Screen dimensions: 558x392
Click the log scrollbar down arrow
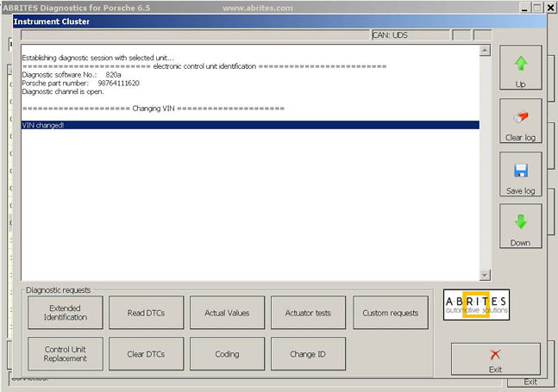coord(485,274)
